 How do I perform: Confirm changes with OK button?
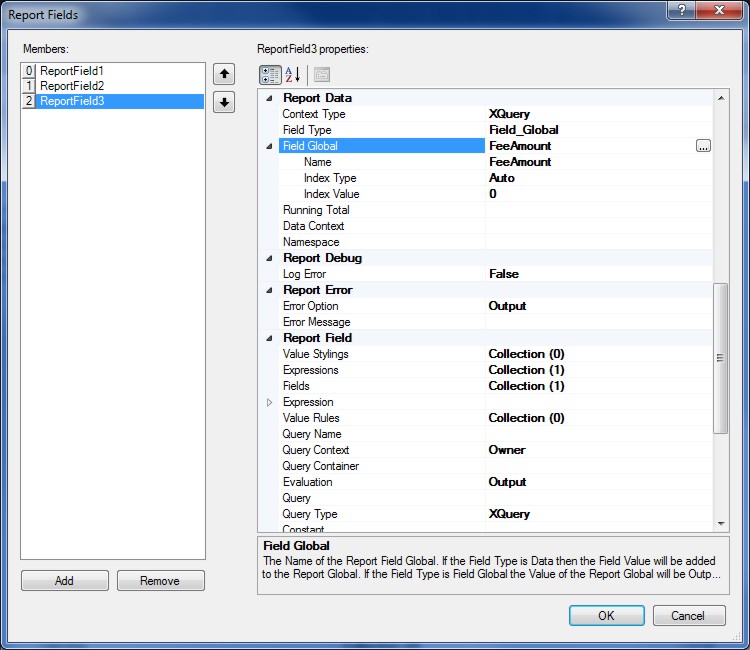pos(606,615)
